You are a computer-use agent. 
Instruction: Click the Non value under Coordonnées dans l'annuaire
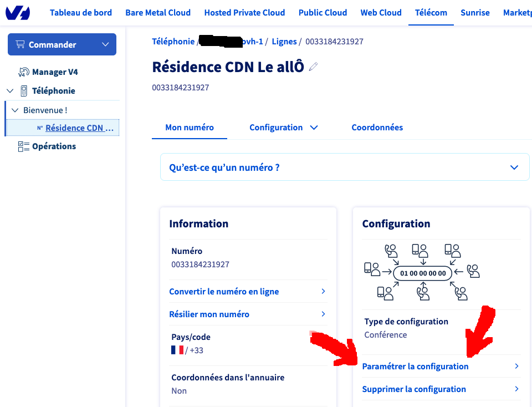pos(179,390)
